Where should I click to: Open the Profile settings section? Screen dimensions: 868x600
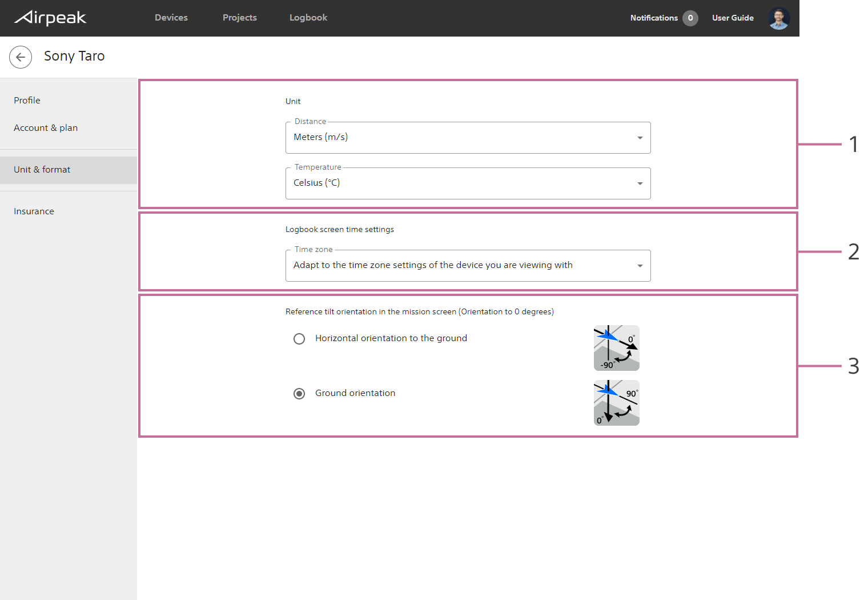(69, 101)
